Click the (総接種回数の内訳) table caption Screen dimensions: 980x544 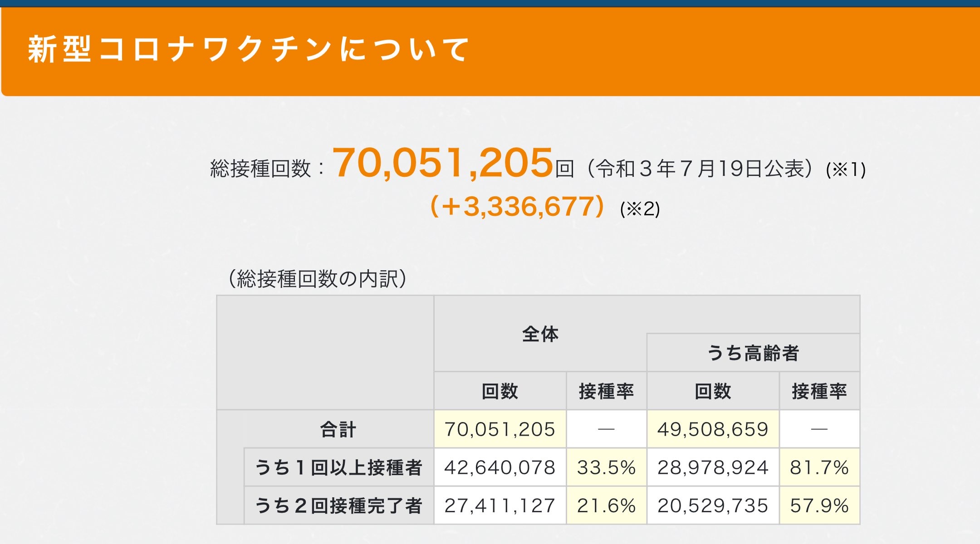[x=318, y=279]
